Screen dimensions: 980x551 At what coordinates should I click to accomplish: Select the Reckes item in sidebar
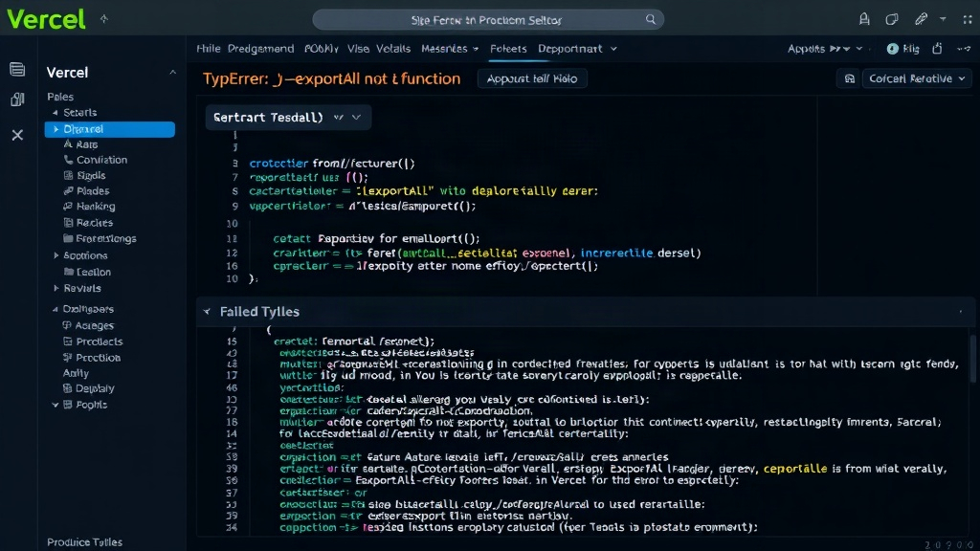coord(88,222)
